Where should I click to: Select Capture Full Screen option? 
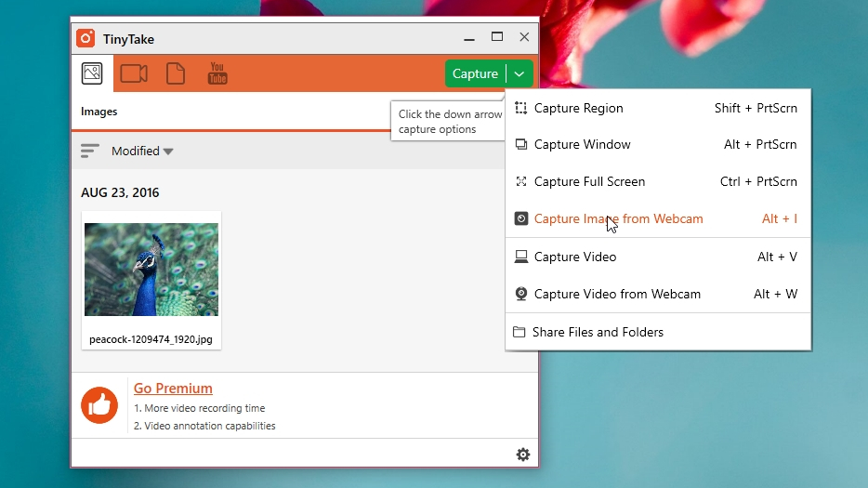658,181
